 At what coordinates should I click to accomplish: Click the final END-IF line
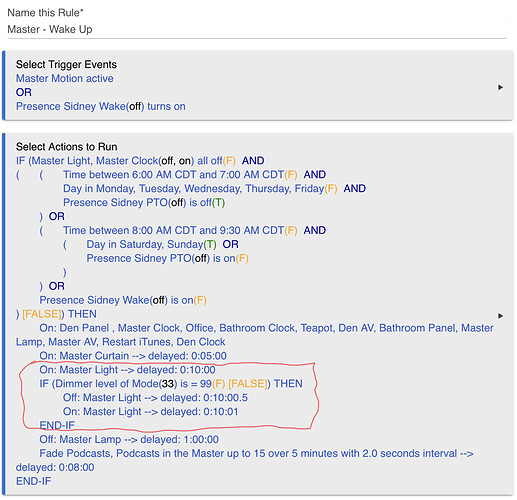click(33, 481)
